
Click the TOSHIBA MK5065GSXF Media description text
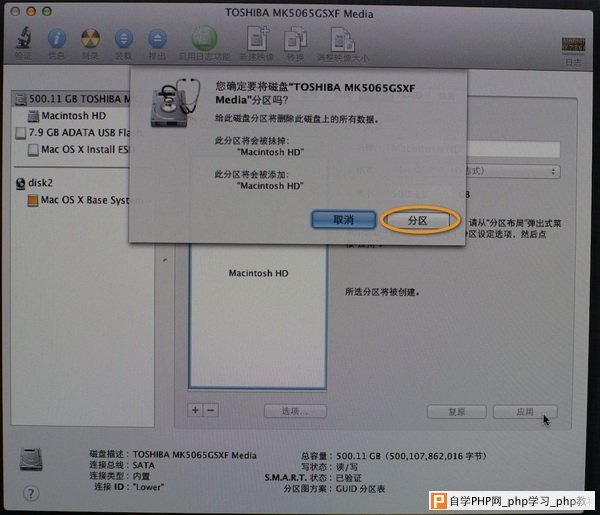(x=194, y=455)
